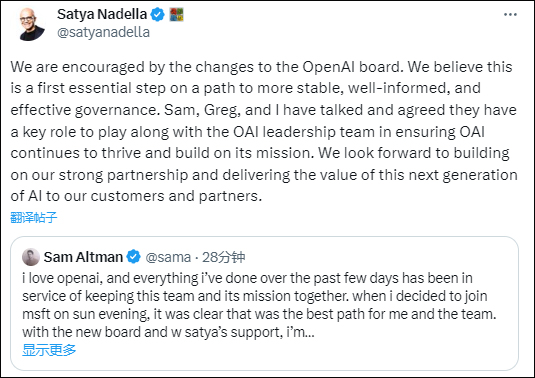Image resolution: width=535 pixels, height=378 pixels.
Task: Click the Sam Altman name in quote
Action: (83, 257)
